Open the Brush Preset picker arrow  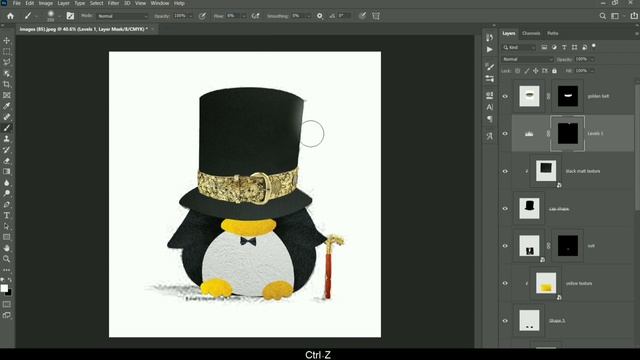[59, 16]
